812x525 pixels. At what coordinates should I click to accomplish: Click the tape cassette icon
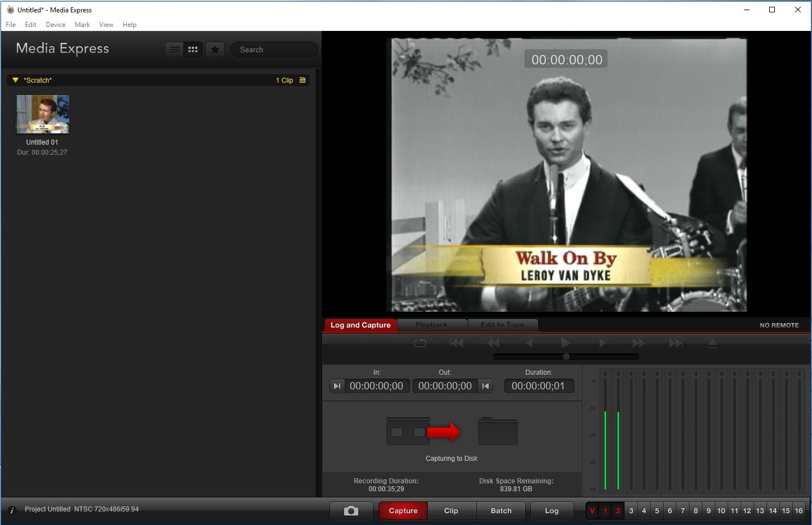coord(408,432)
